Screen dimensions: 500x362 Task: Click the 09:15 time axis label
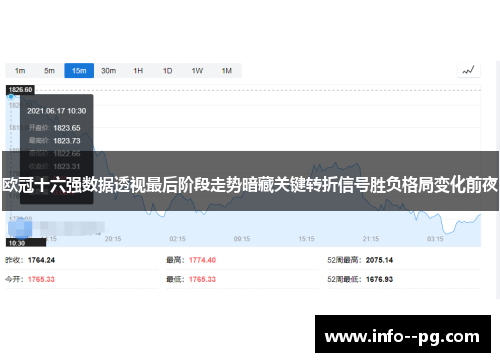pos(242,239)
